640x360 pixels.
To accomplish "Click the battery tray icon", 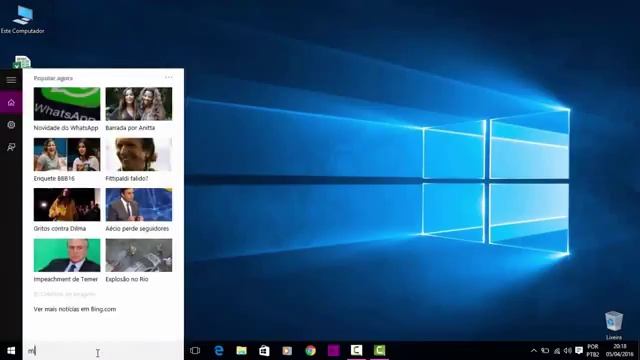I will [x=545, y=351].
